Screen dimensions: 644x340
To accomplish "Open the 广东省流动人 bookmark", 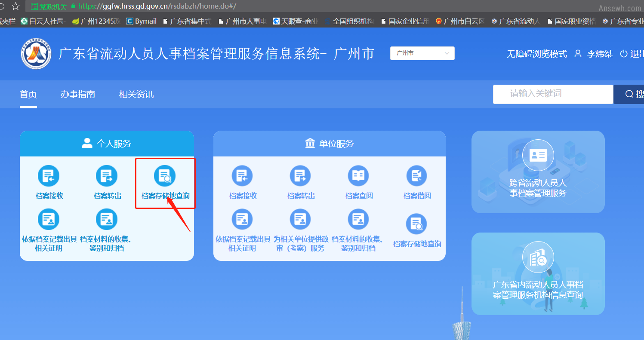I will point(516,21).
